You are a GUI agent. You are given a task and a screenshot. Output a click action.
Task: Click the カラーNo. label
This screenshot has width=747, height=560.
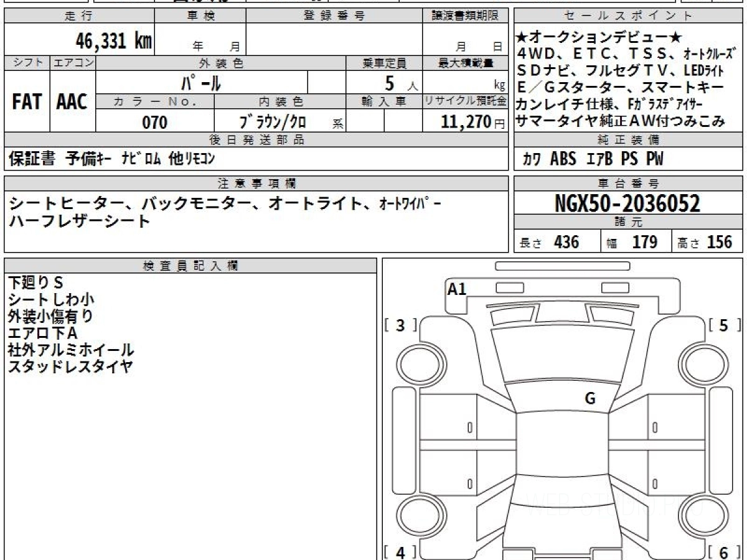155,101
